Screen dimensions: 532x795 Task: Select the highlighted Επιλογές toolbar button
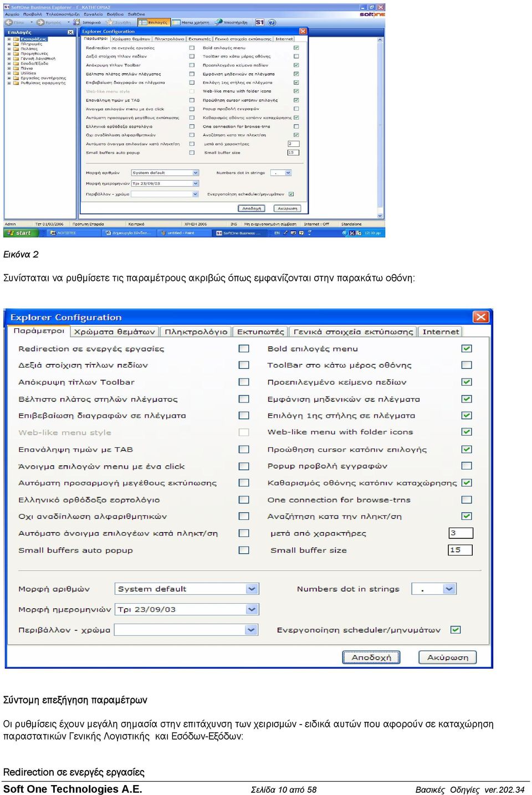point(154,22)
